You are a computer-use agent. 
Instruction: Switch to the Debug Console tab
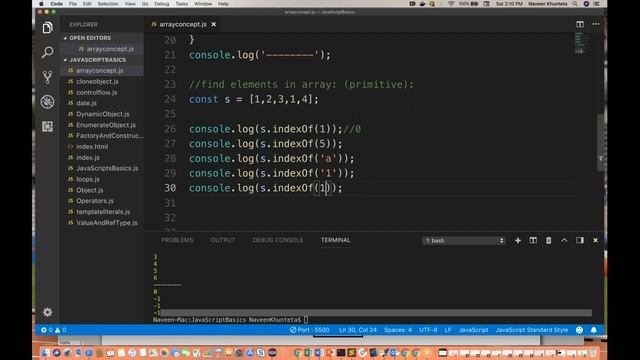(278, 240)
